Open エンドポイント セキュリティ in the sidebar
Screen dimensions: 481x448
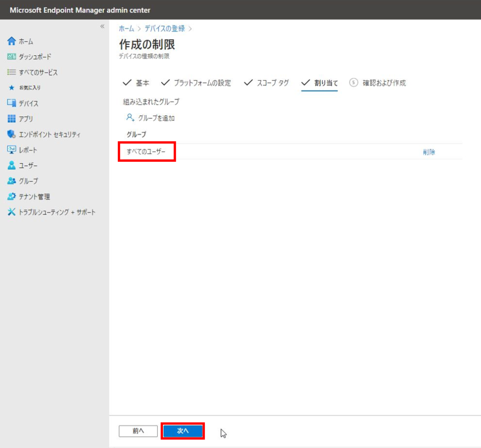pyautogui.click(x=50, y=134)
